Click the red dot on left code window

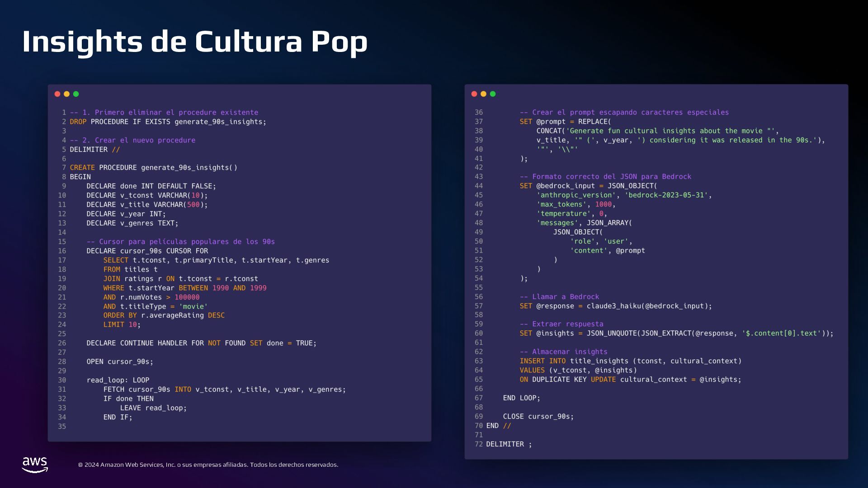click(57, 94)
